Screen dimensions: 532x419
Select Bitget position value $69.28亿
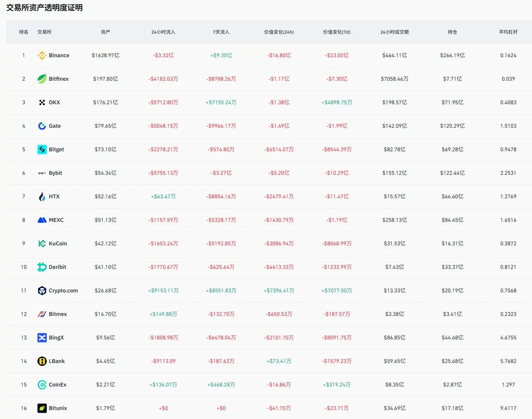[452, 149]
